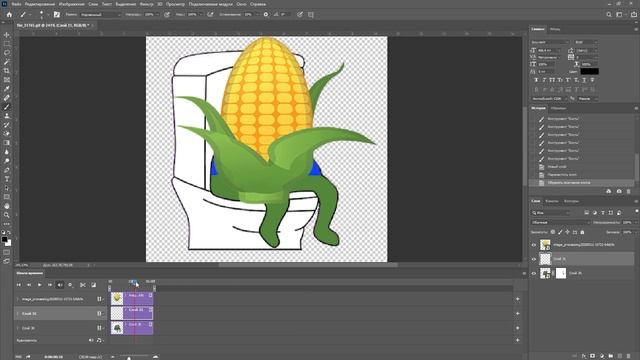Click the convert to frame animation icon

pyautogui.click(x=19, y=356)
